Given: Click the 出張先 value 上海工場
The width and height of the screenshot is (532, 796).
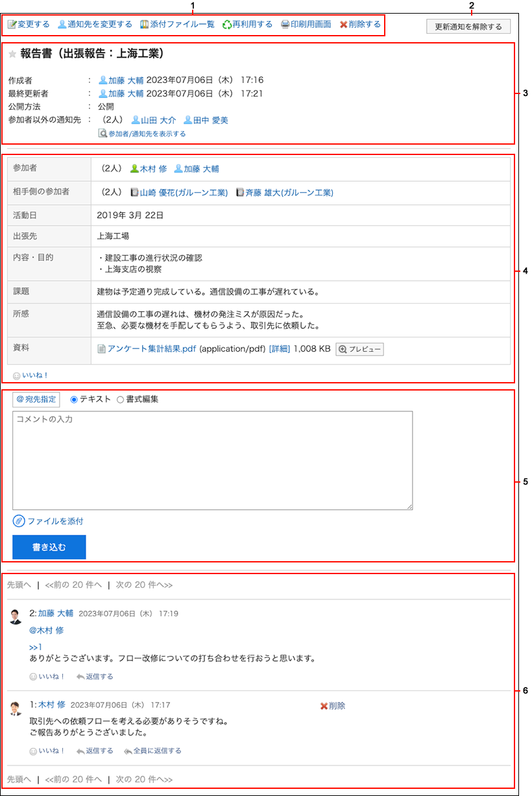Looking at the screenshot, I should click(114, 236).
